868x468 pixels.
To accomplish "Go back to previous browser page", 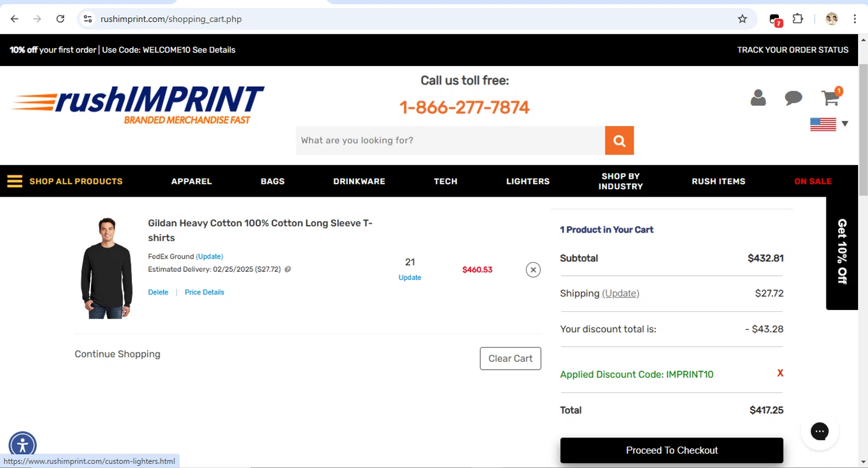I will pyautogui.click(x=14, y=19).
